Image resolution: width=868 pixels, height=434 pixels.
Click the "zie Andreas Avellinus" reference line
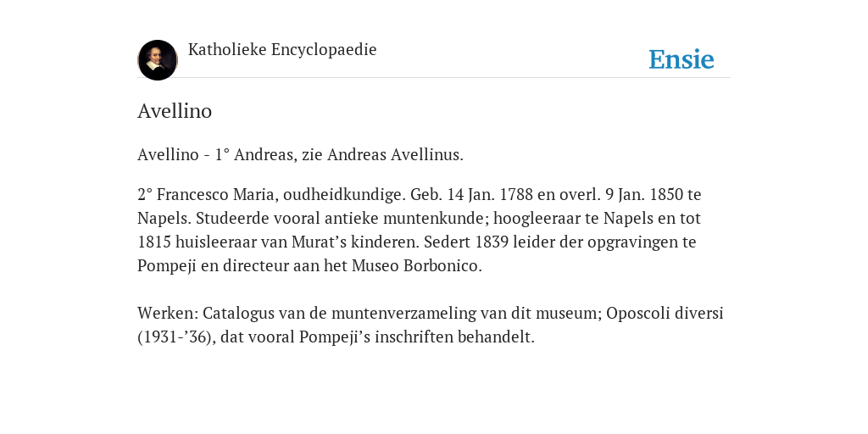301,155
